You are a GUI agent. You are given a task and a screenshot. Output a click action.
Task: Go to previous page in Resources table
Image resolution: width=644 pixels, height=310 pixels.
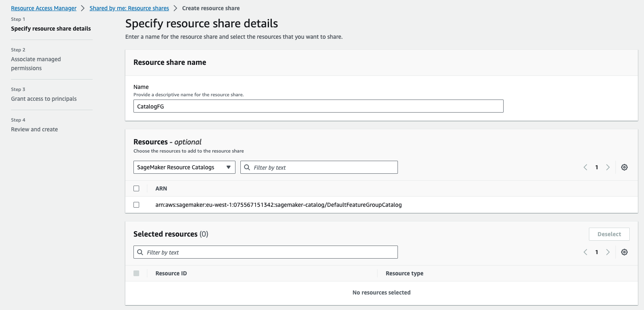(x=586, y=167)
